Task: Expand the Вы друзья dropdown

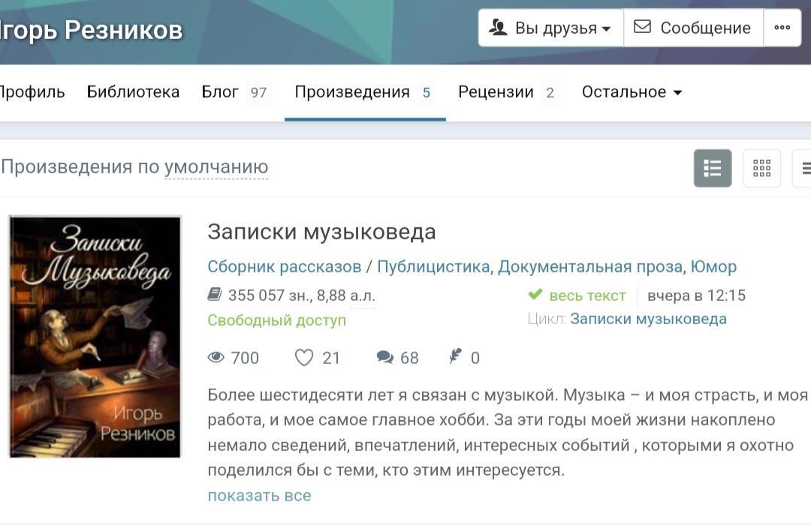Action: (551, 28)
